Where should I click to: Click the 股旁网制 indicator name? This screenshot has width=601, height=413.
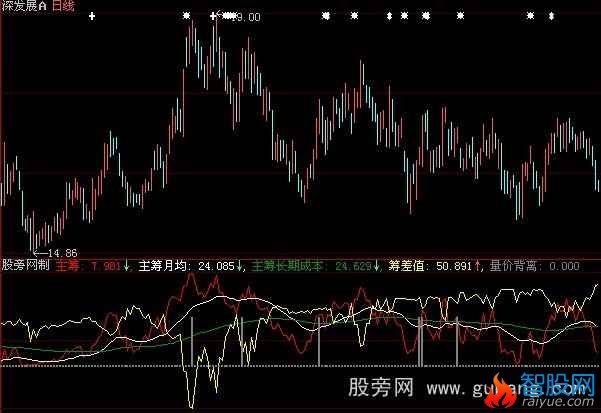coord(26,265)
